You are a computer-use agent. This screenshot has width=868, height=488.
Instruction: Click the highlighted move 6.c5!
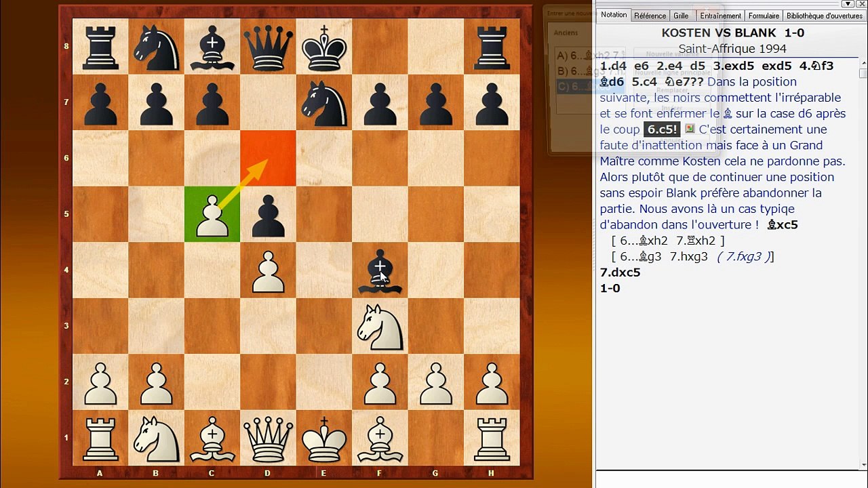click(662, 129)
